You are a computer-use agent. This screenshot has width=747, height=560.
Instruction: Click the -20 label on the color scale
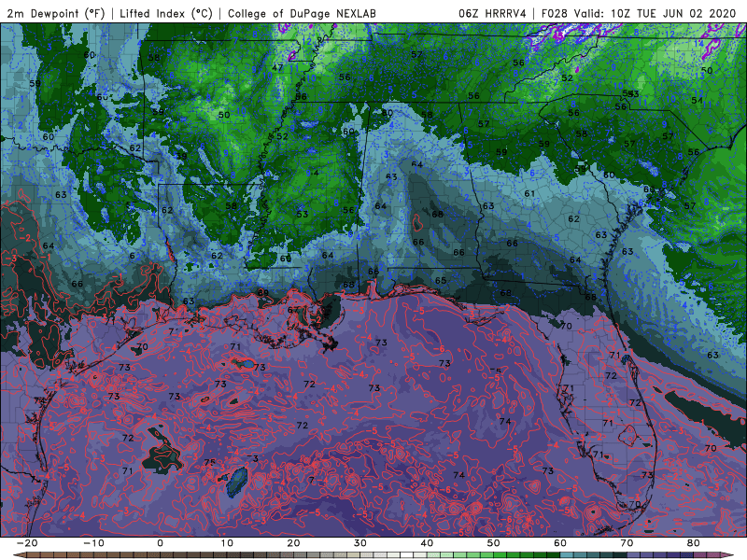pyautogui.click(x=27, y=543)
